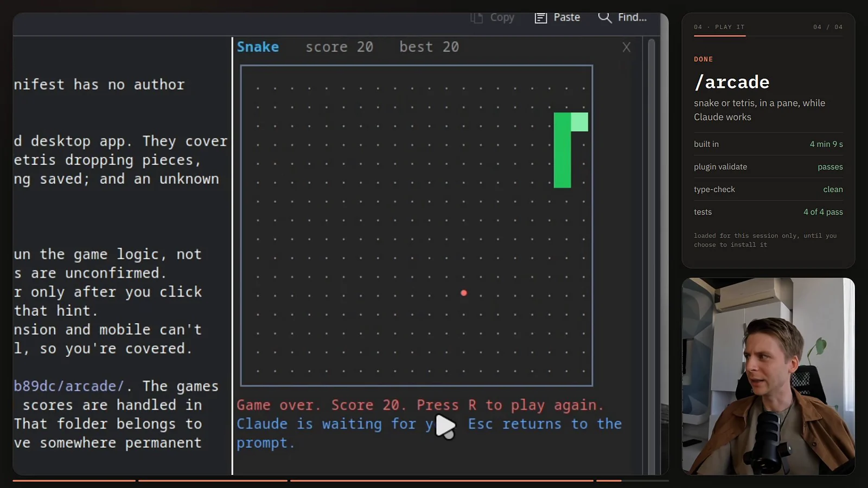Close the Snake game pane with X
Viewport: 868px width, 488px height.
(x=627, y=47)
